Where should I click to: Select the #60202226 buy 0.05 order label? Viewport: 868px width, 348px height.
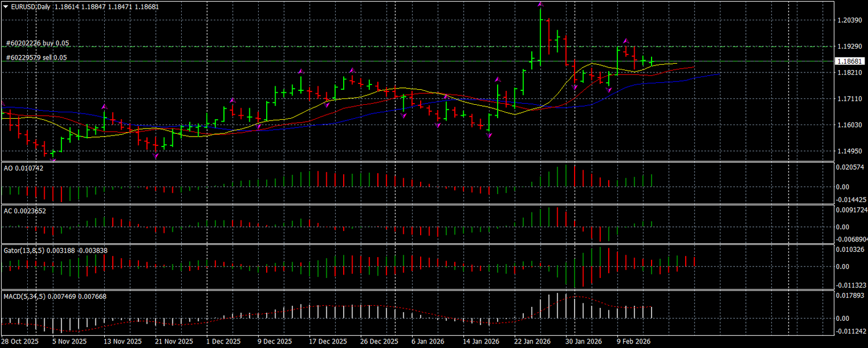36,43
